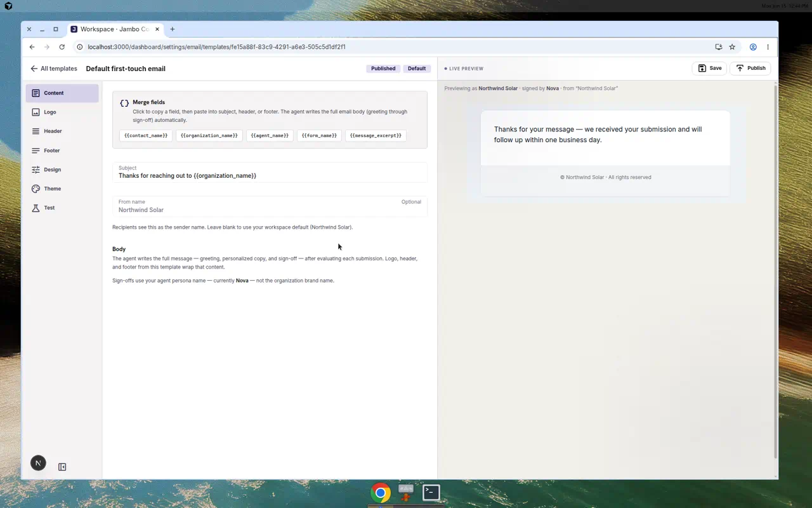Click the browser address bar URL
Image resolution: width=812 pixels, height=508 pixels.
coord(216,47)
